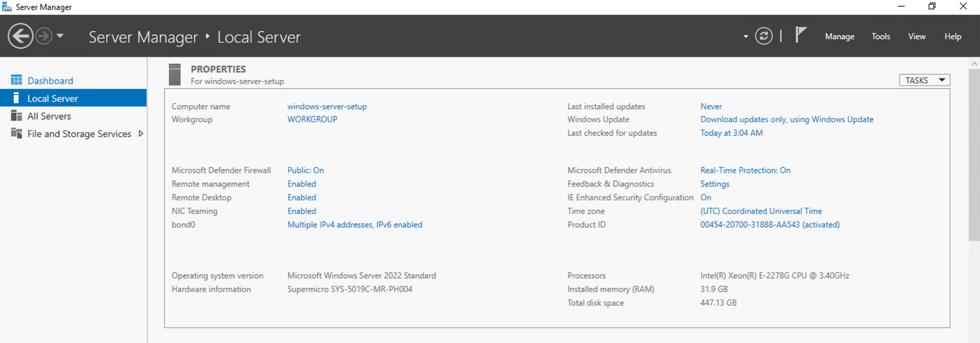Open the TASKS dropdown
Screen dimensions: 980x343
click(924, 80)
